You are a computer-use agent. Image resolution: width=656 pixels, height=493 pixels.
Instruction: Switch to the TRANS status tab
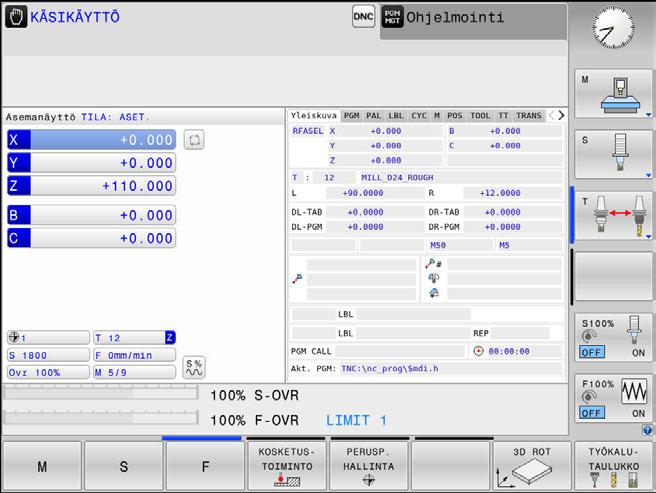(529, 116)
